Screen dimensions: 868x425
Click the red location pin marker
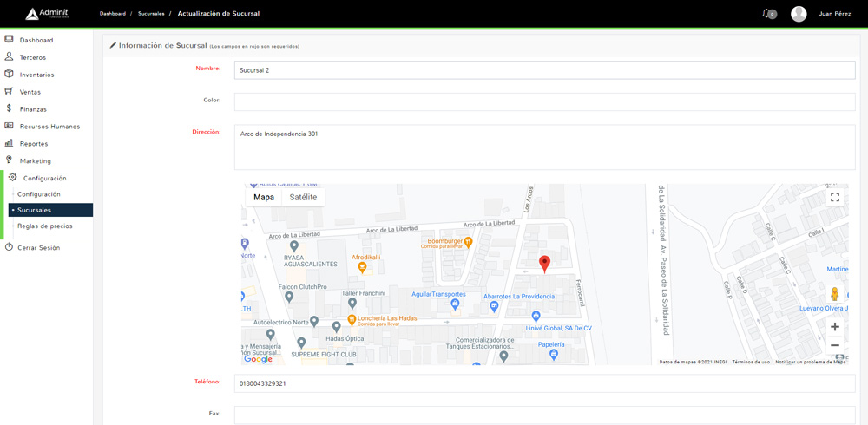tap(545, 264)
